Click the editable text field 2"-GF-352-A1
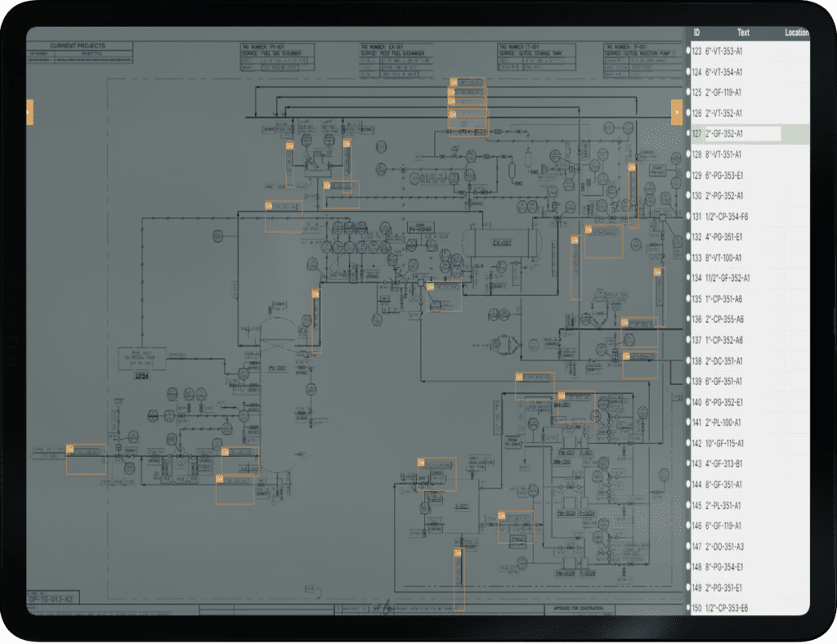This screenshot has height=644, width=837. (743, 134)
